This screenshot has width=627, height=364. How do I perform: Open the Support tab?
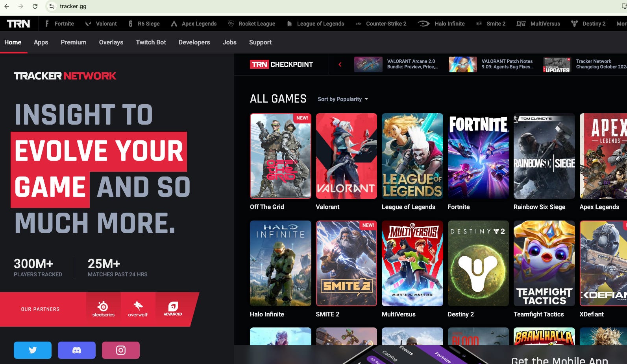coord(260,42)
